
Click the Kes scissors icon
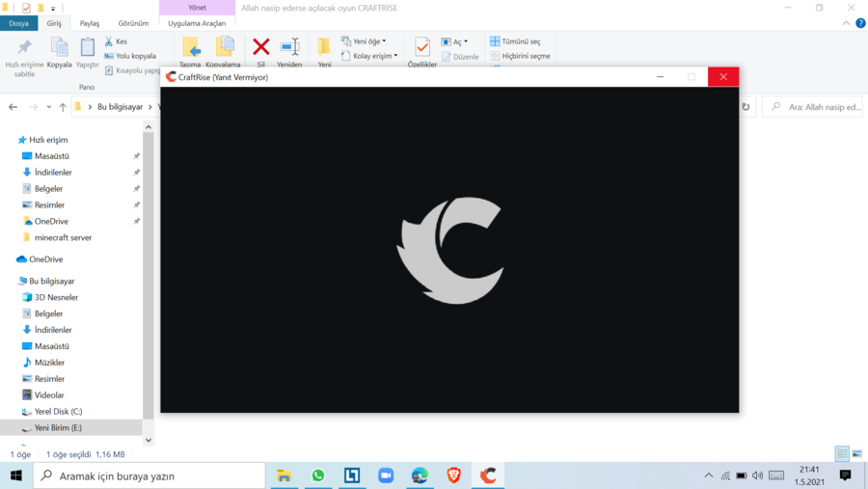(x=109, y=41)
